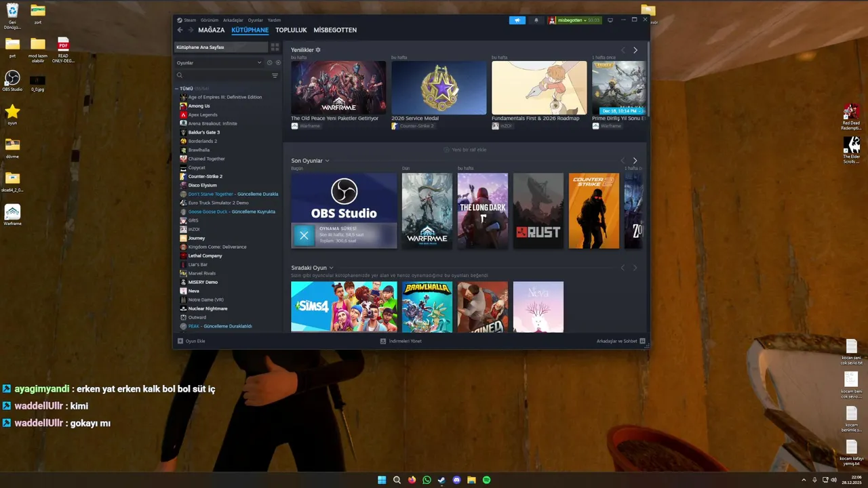Open Discord from the taskbar
The width and height of the screenshot is (868, 488).
(x=456, y=480)
